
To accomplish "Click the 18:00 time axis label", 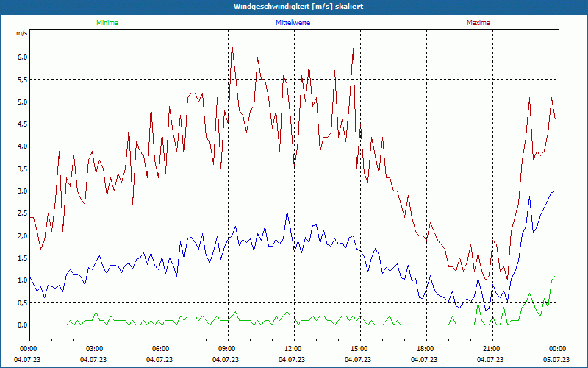I will point(426,348).
